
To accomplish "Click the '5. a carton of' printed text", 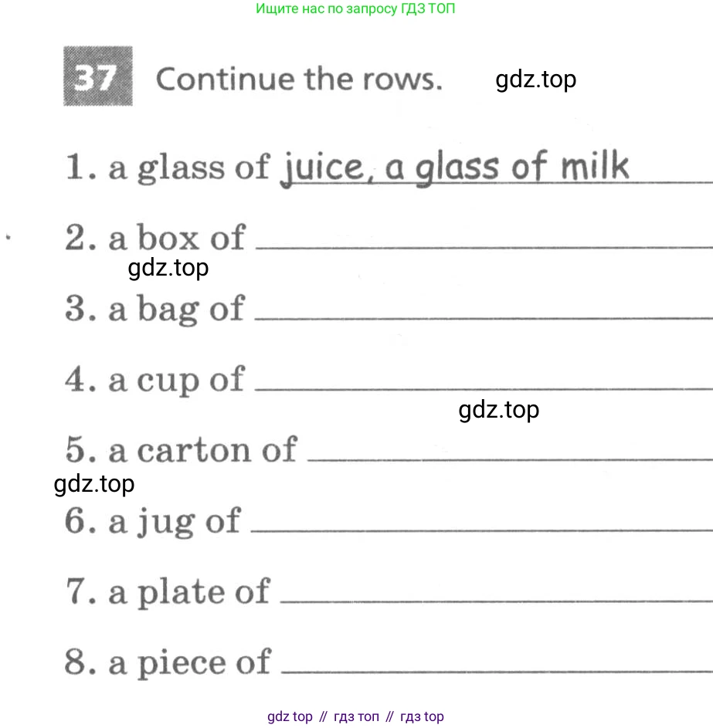I will tap(181, 451).
